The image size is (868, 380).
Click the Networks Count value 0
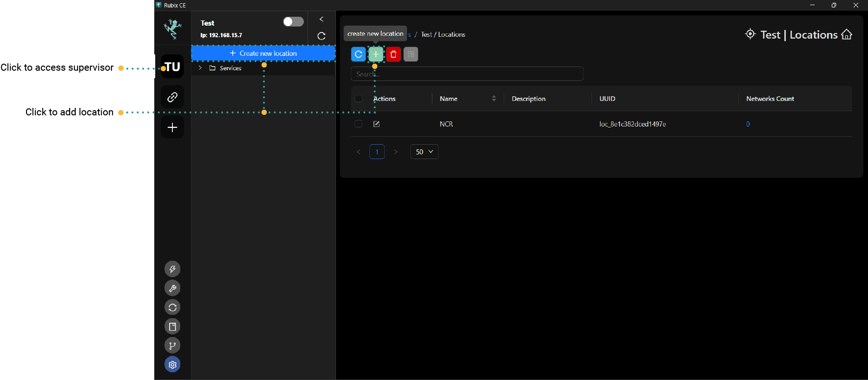(x=748, y=124)
